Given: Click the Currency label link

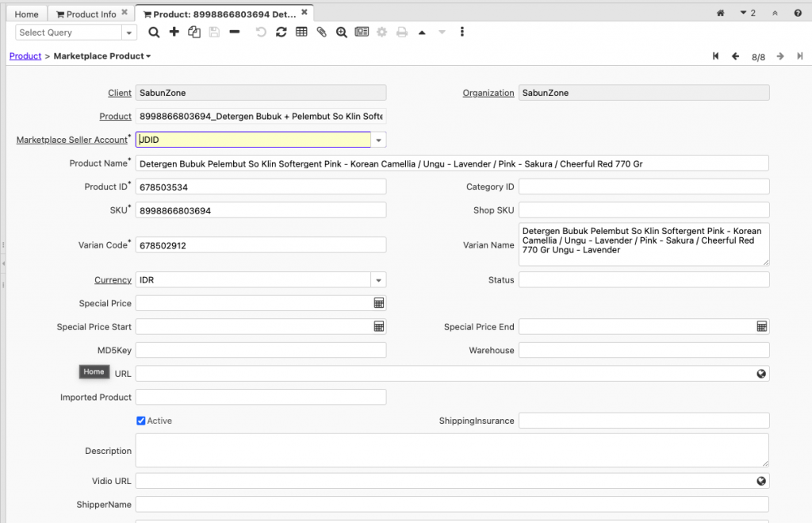Looking at the screenshot, I should point(113,280).
